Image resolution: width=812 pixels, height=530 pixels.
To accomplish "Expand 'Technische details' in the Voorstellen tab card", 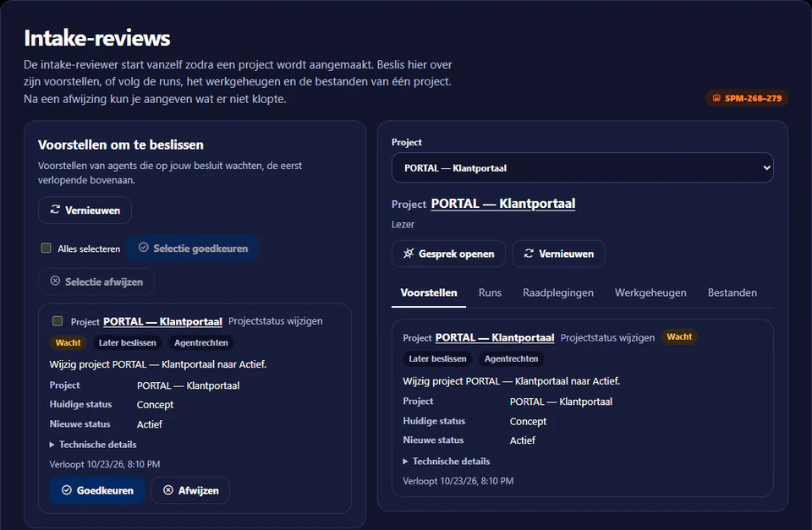I will 447,462.
